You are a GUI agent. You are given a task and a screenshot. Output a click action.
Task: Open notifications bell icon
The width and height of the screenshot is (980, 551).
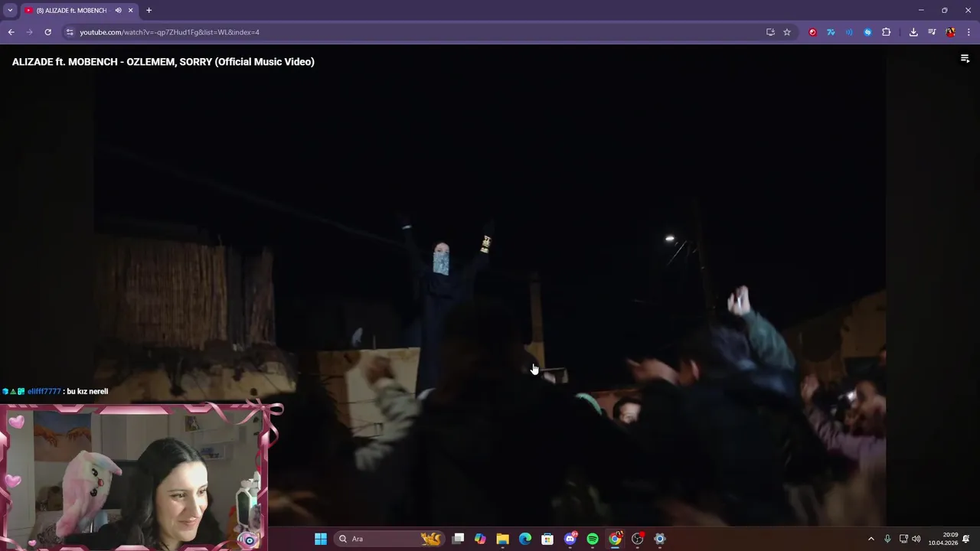click(966, 539)
